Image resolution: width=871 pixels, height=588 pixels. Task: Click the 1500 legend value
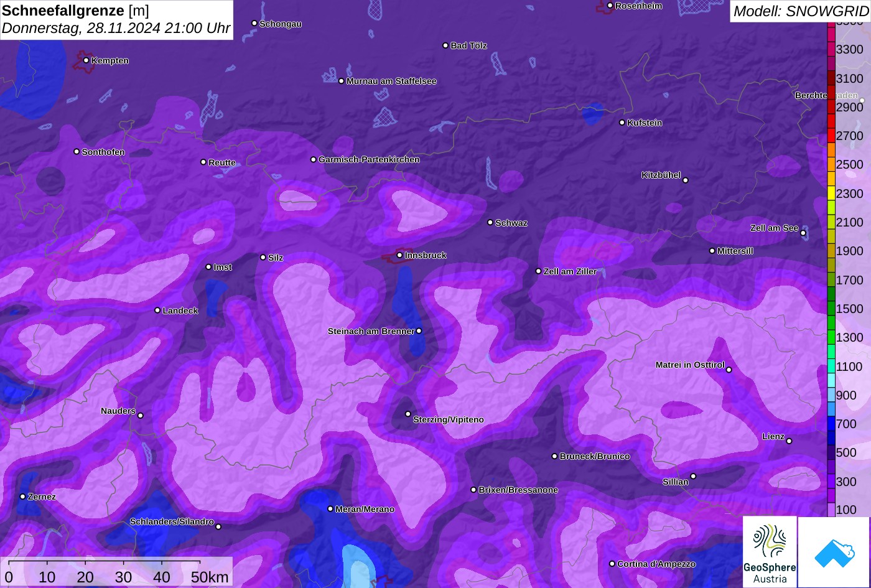(x=850, y=309)
